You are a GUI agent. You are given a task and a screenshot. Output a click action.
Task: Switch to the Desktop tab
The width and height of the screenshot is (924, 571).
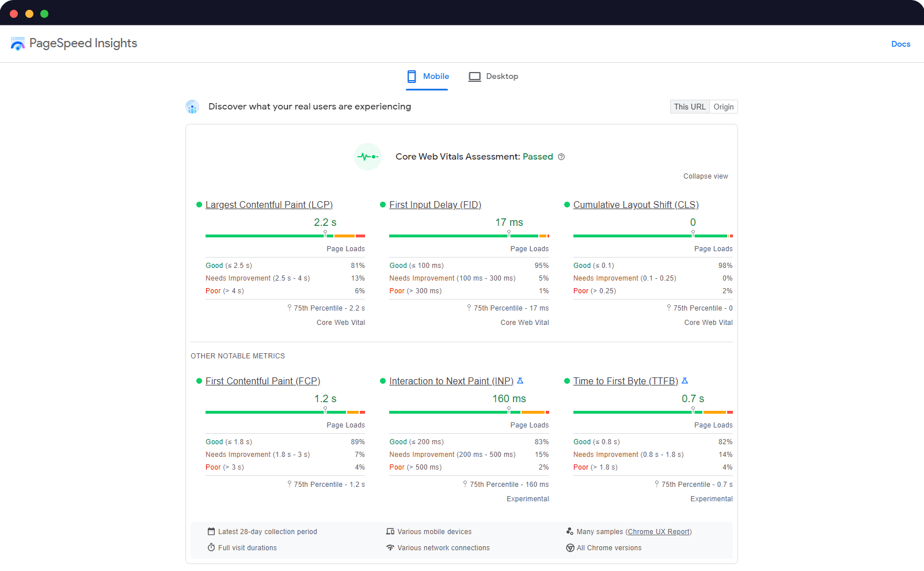click(x=493, y=77)
